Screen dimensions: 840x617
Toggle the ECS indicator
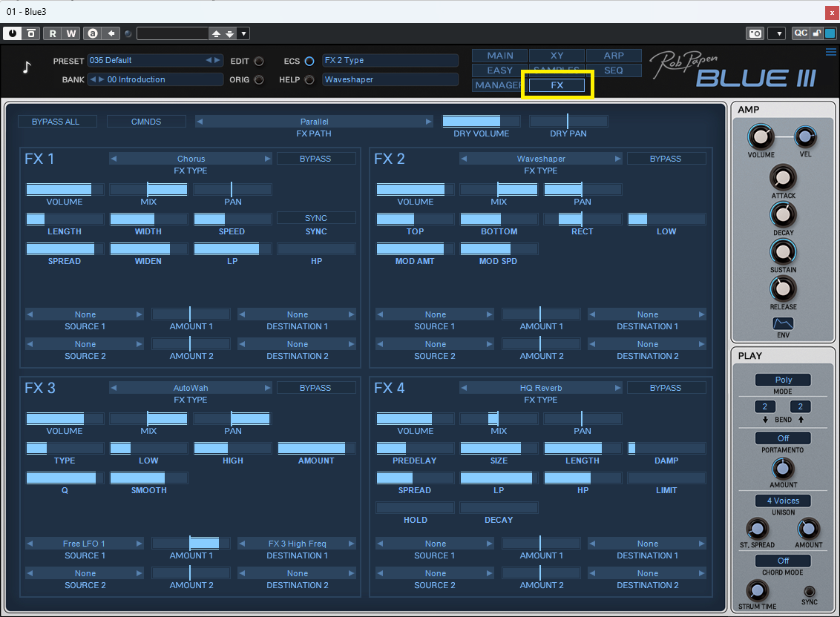point(309,61)
